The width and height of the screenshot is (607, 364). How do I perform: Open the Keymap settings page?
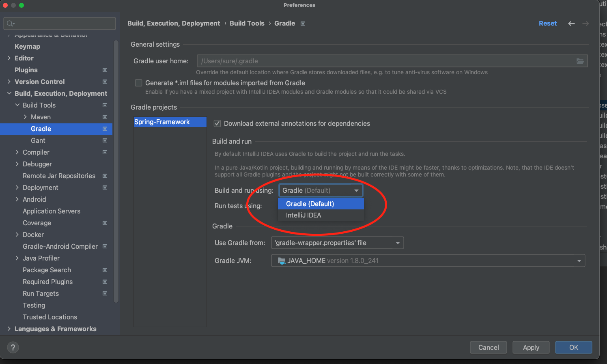pyautogui.click(x=27, y=46)
